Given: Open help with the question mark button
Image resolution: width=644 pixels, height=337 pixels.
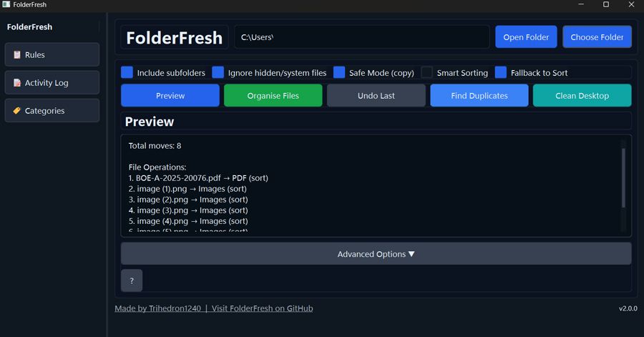Looking at the screenshot, I should [132, 280].
